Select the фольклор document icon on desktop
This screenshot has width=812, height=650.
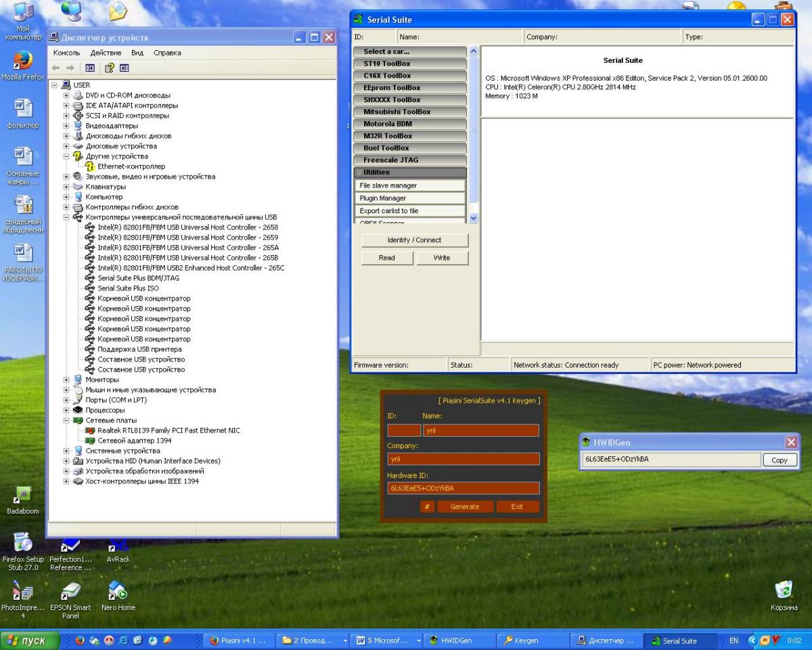(x=23, y=113)
